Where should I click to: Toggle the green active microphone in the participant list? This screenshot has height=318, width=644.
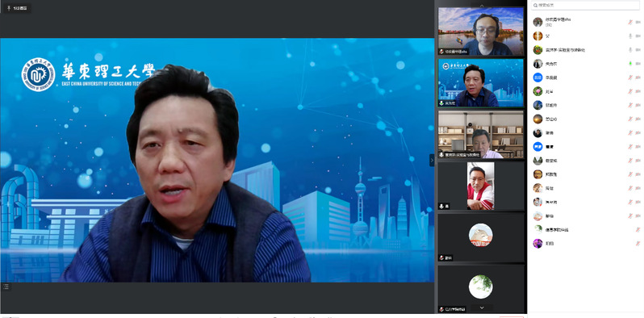(x=630, y=64)
